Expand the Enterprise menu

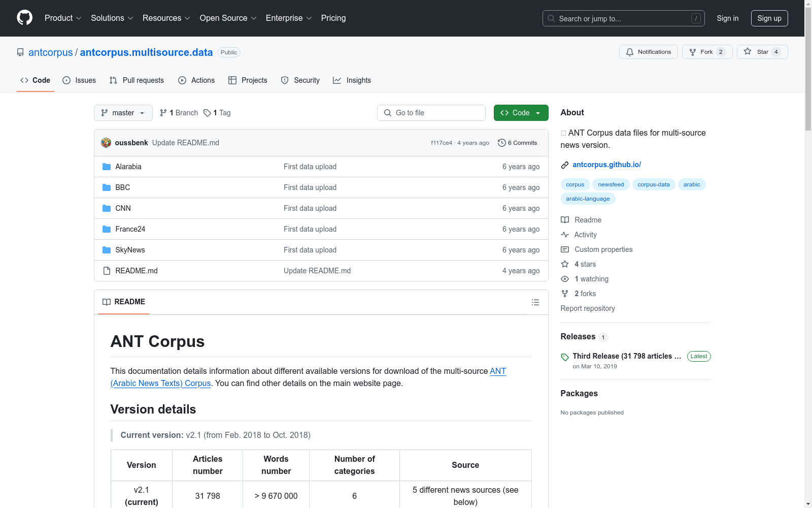click(289, 18)
